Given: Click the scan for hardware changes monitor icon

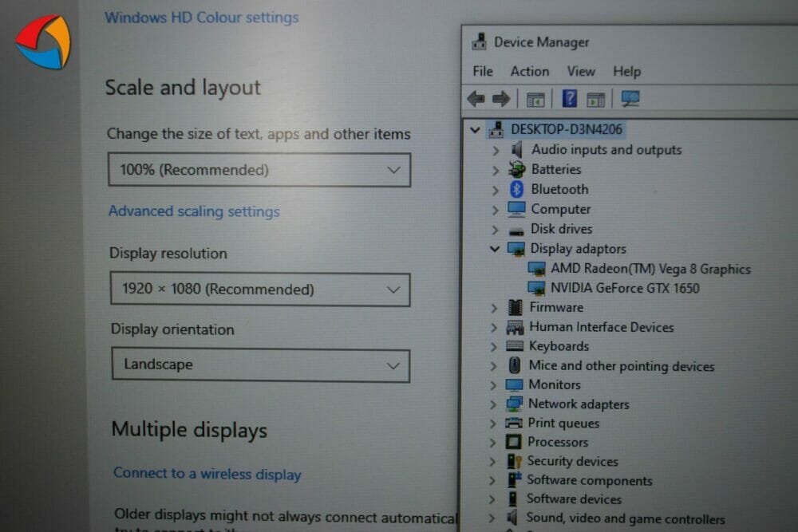Looking at the screenshot, I should point(630,99).
